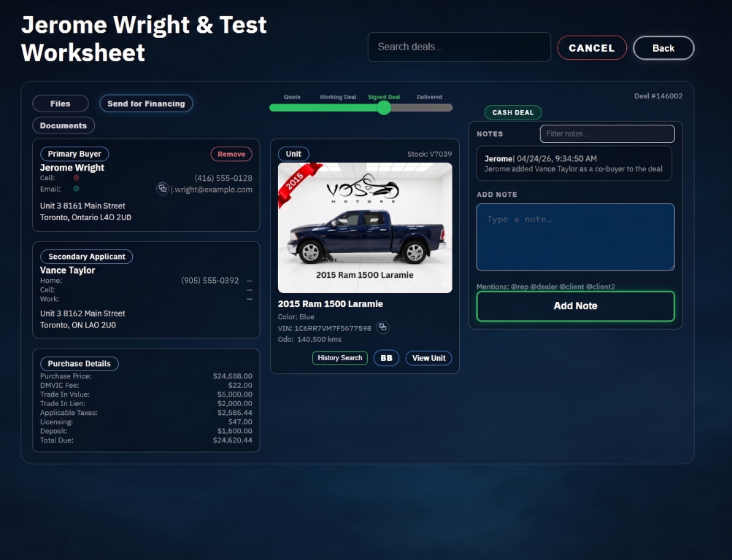Viewport: 732px width, 560px height.
Task: Click the copy icon beside Jerome's email address
Action: coord(162,188)
